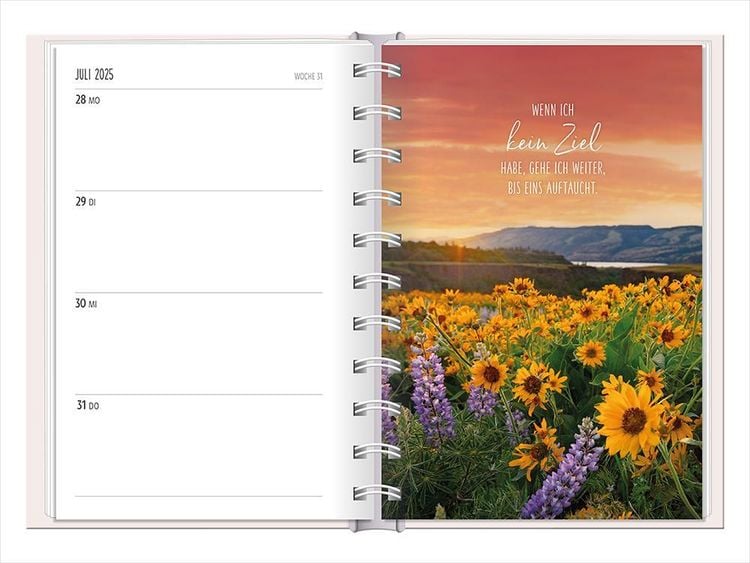The width and height of the screenshot is (750, 563).
Task: Click the distant river below the mountains
Action: pyautogui.click(x=620, y=264)
